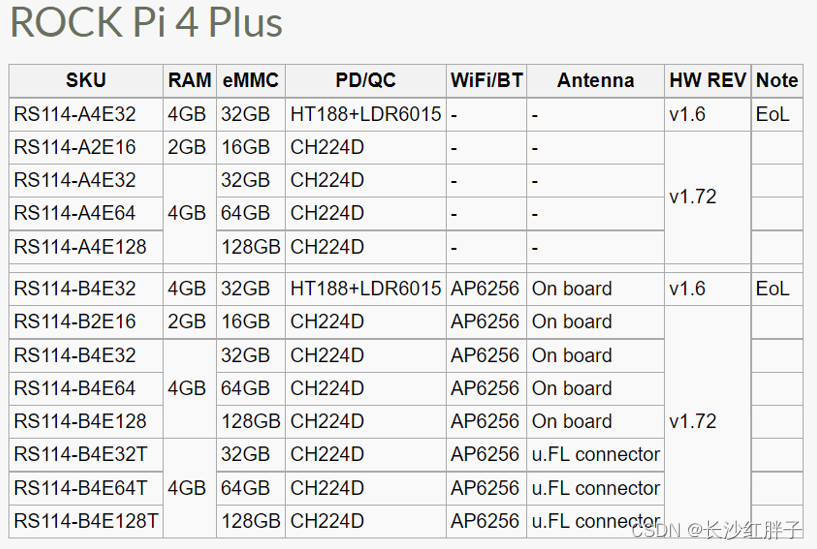The width and height of the screenshot is (817, 549).
Task: Click the RS114-A4E128 SKU cell
Action: [80, 247]
